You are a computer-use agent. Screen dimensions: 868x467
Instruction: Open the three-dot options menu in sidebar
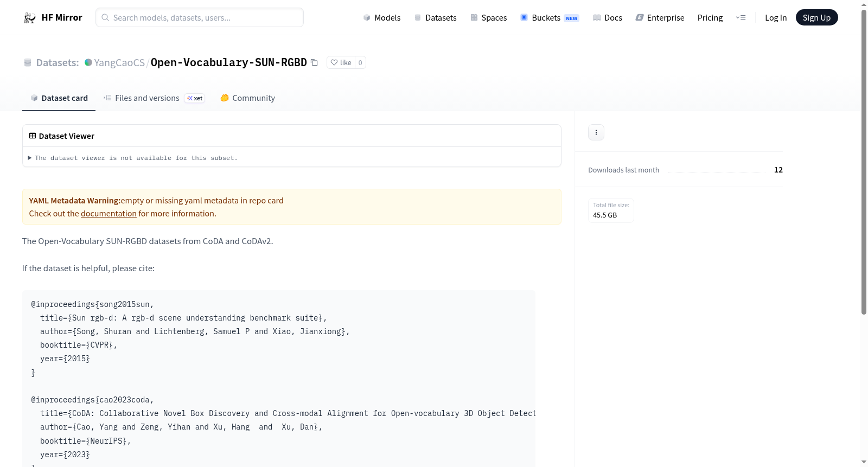[x=596, y=132]
